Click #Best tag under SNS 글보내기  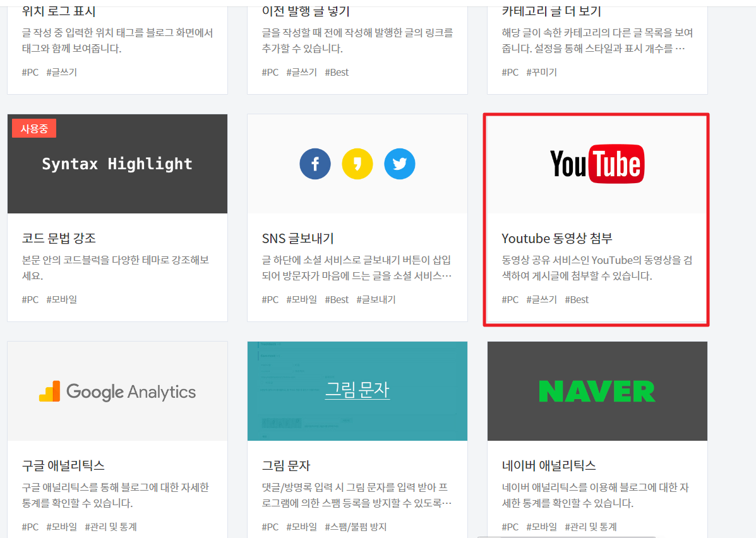(337, 300)
